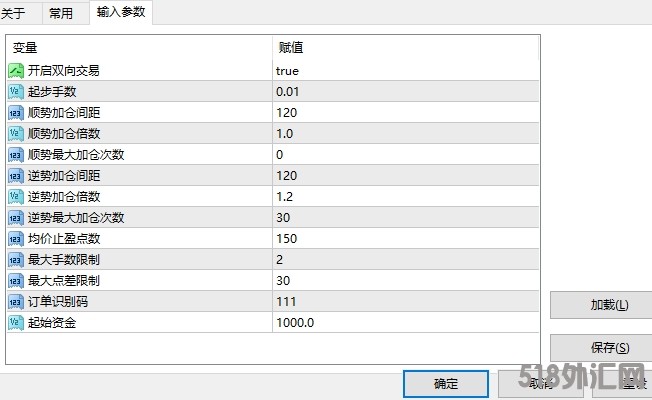Select the true value of 开启双向交易
Viewport: 652px width, 400px height.
point(287,71)
